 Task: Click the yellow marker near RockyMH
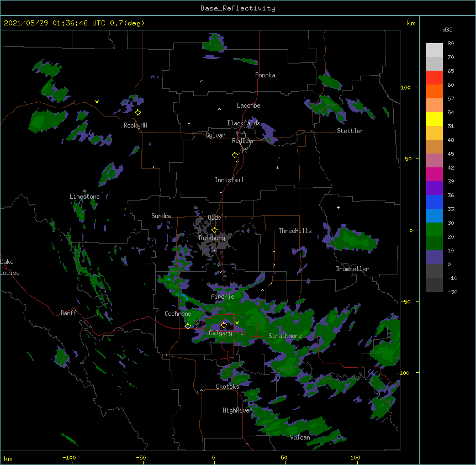point(138,112)
